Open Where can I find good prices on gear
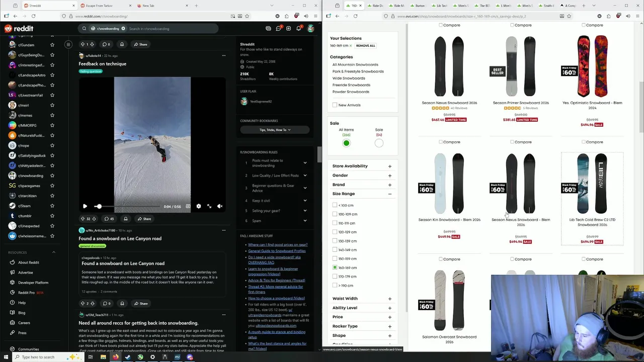 tap(278, 245)
